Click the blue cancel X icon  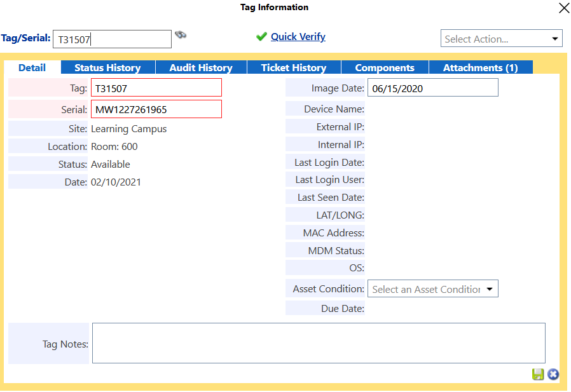coord(553,374)
